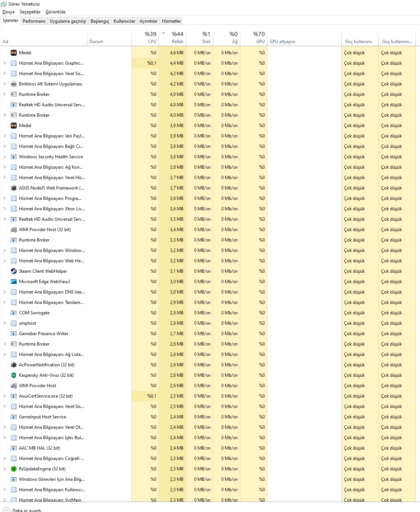This screenshot has height=512, width=420.
Task: Sort by the first Güç kullanımı column header
Action: pyautogui.click(x=360, y=38)
